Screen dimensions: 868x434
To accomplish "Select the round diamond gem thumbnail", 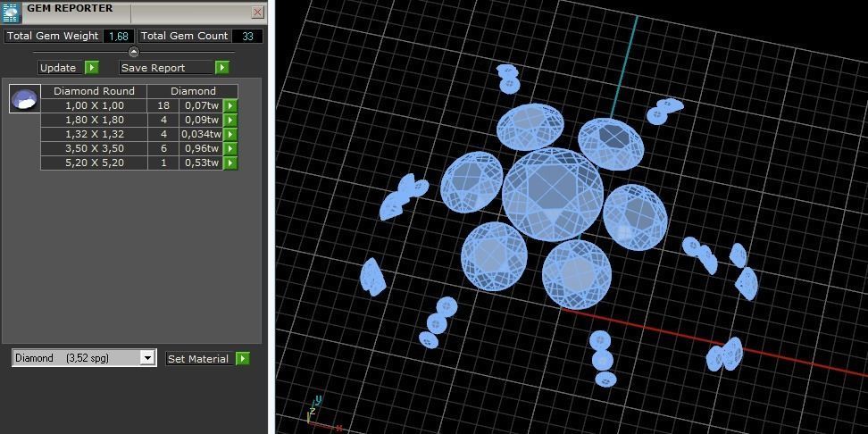I will tap(25, 99).
